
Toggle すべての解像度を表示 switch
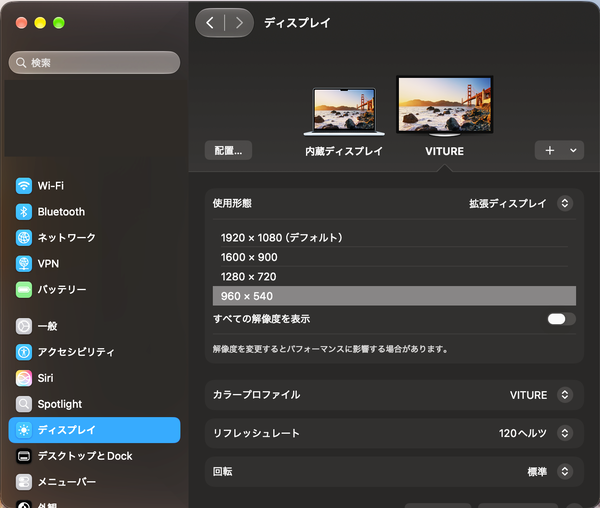click(561, 319)
